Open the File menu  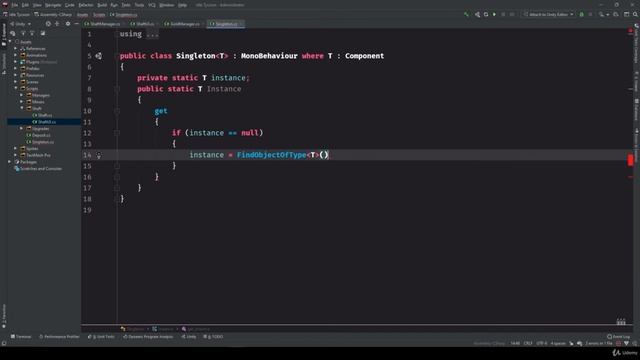pyautogui.click(x=14, y=5)
